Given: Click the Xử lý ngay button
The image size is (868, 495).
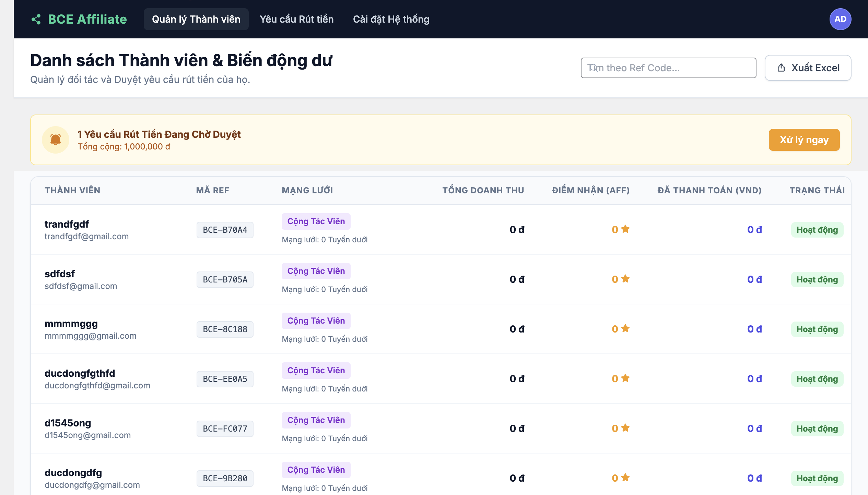Looking at the screenshot, I should (804, 140).
